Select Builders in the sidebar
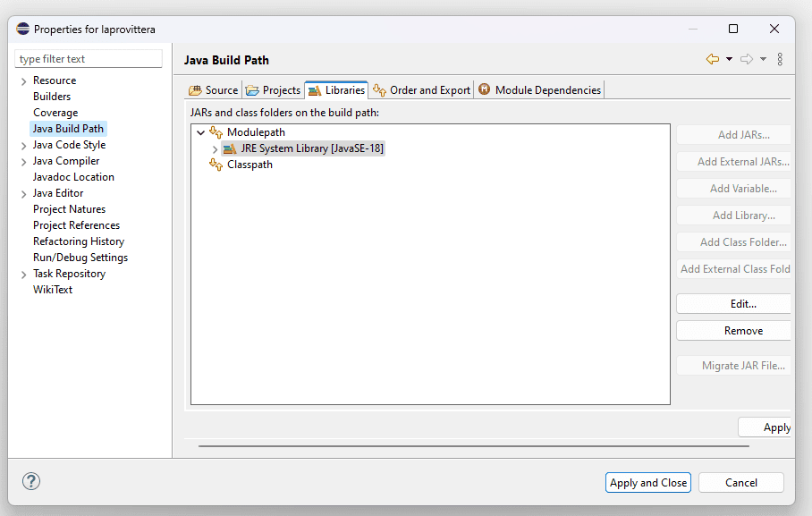Screen dimensions: 812x516 tap(52, 97)
